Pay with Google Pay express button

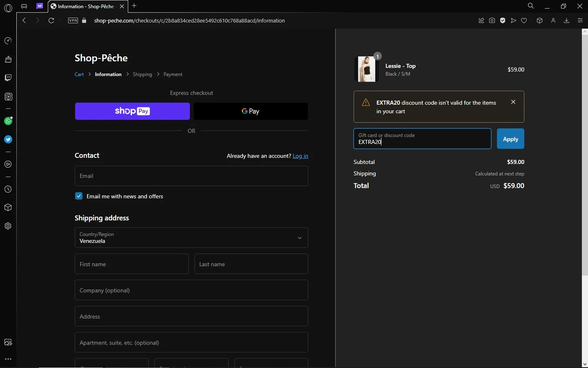tap(251, 111)
